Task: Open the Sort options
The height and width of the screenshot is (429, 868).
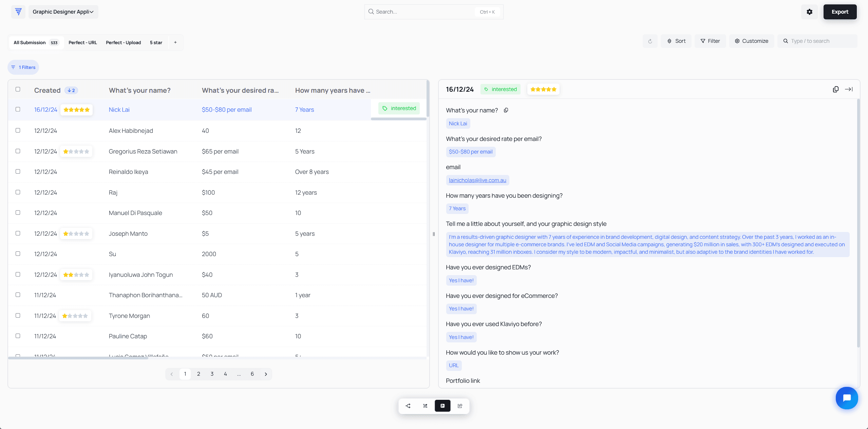Action: [x=676, y=41]
